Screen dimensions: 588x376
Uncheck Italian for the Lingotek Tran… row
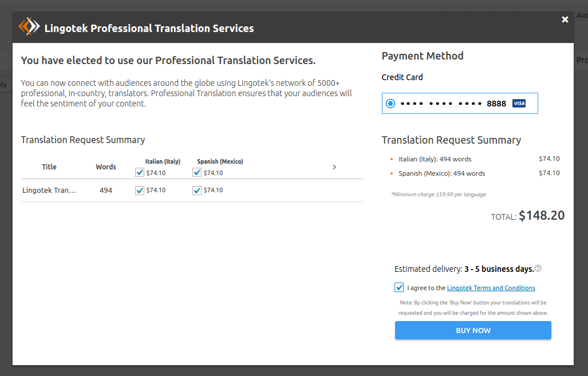(x=140, y=191)
